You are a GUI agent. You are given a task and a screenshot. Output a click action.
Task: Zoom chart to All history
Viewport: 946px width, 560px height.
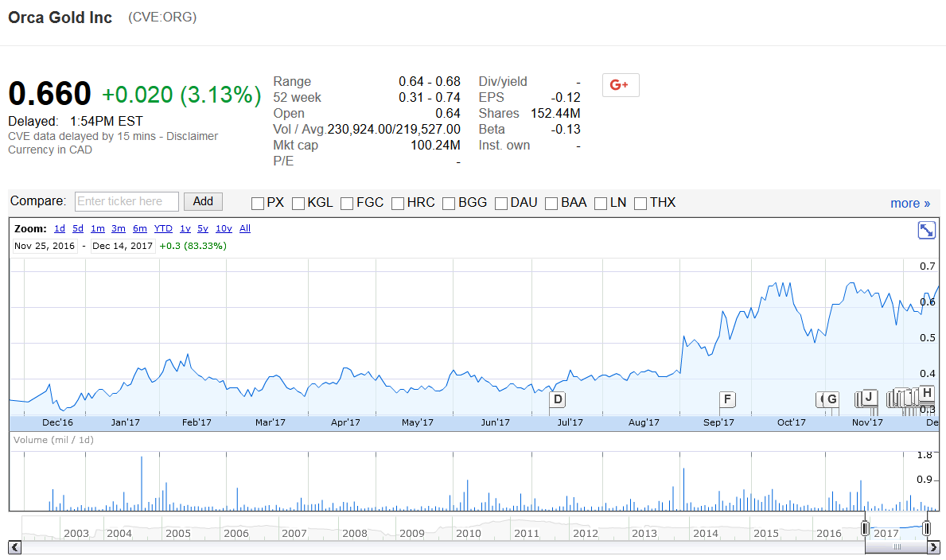click(245, 229)
